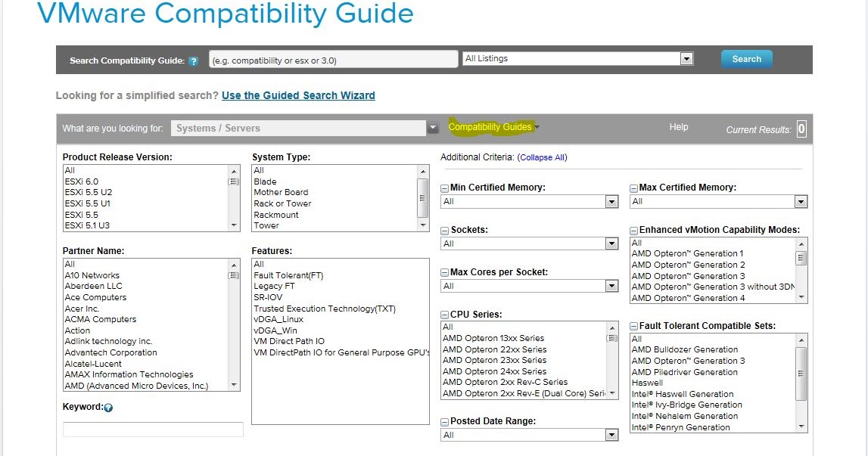Image resolution: width=868 pixels, height=456 pixels.
Task: Open the Guided Search Wizard
Action: click(297, 95)
